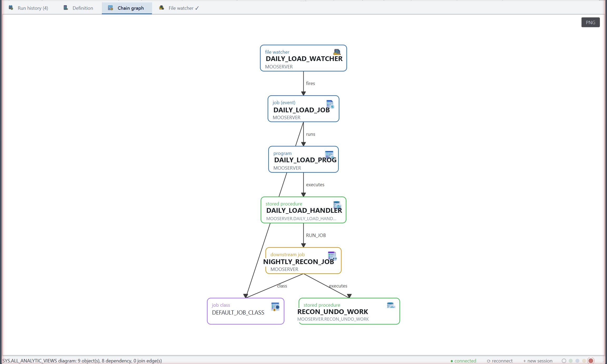Click the 'job (event)' type label

(284, 103)
